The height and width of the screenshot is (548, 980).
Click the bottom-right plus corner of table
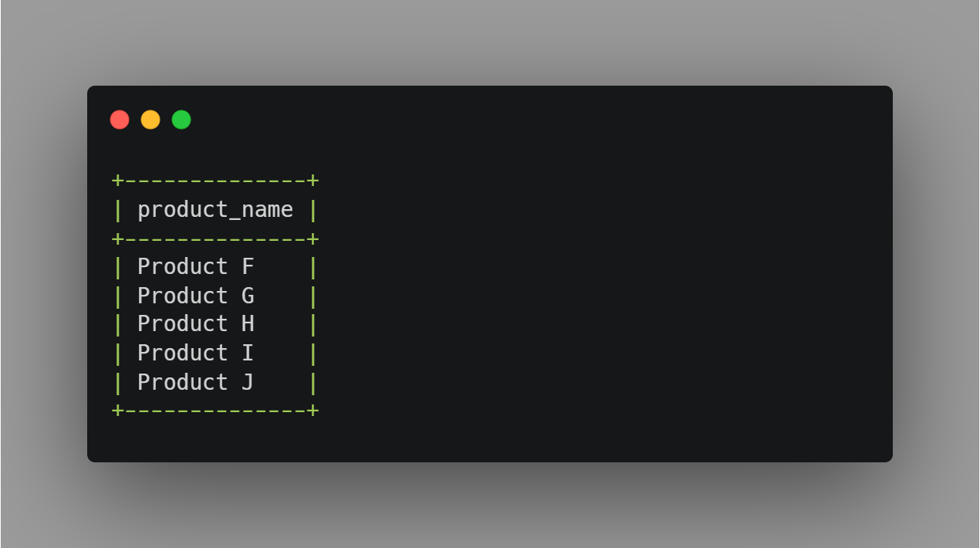pos(313,411)
